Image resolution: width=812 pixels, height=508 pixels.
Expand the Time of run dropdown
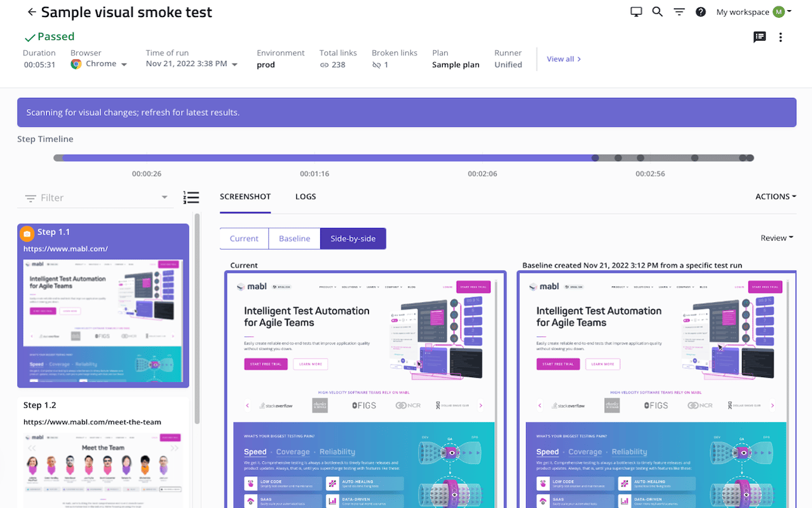tap(234, 65)
